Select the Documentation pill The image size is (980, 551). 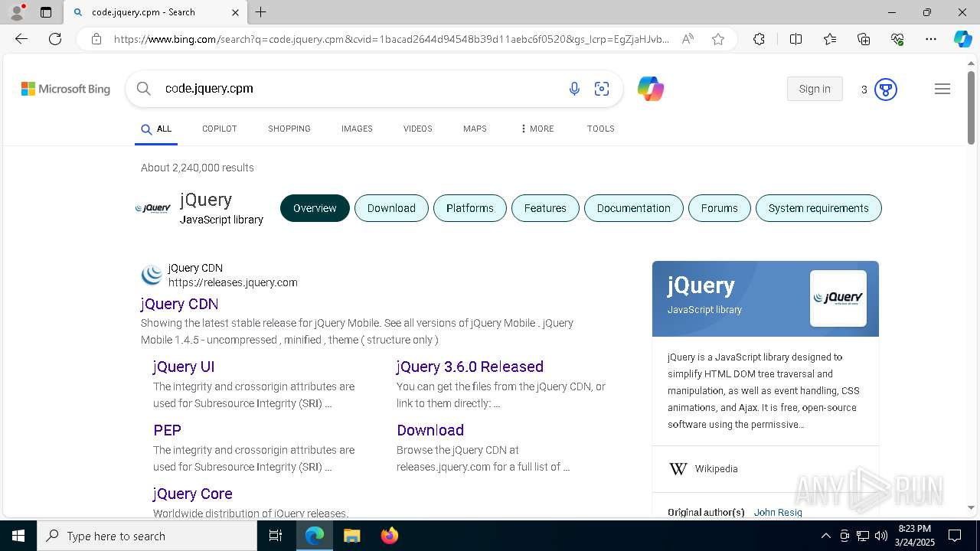coord(634,208)
